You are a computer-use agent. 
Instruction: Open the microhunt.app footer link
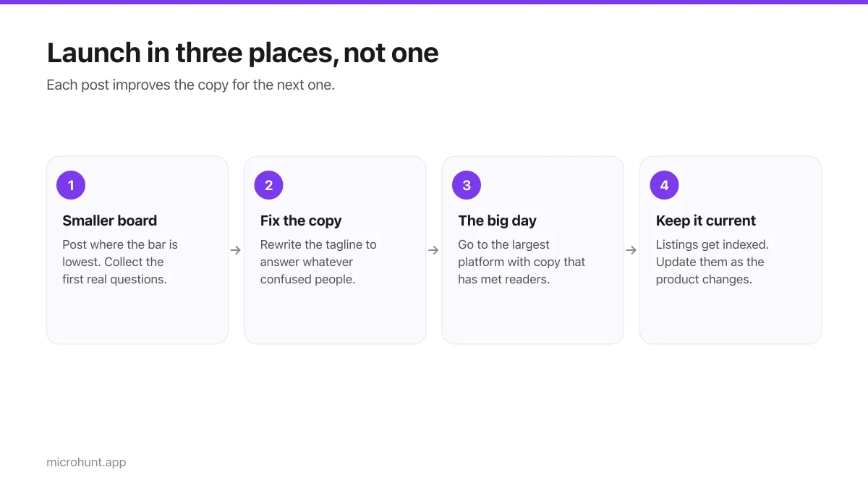[86, 462]
